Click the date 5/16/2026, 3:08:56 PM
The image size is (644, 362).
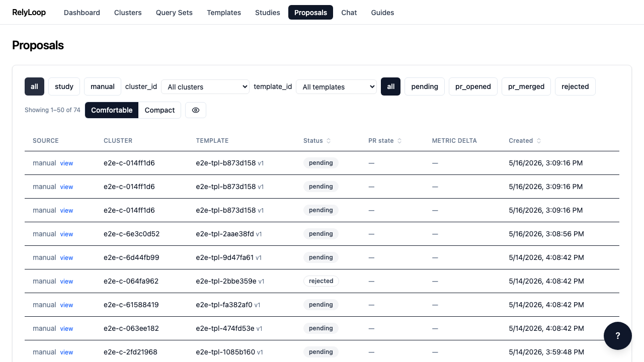click(x=546, y=234)
